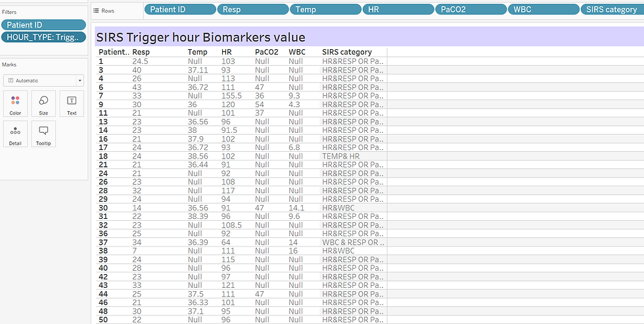Select WBC value 4.3 for patient 9

pyautogui.click(x=295, y=104)
